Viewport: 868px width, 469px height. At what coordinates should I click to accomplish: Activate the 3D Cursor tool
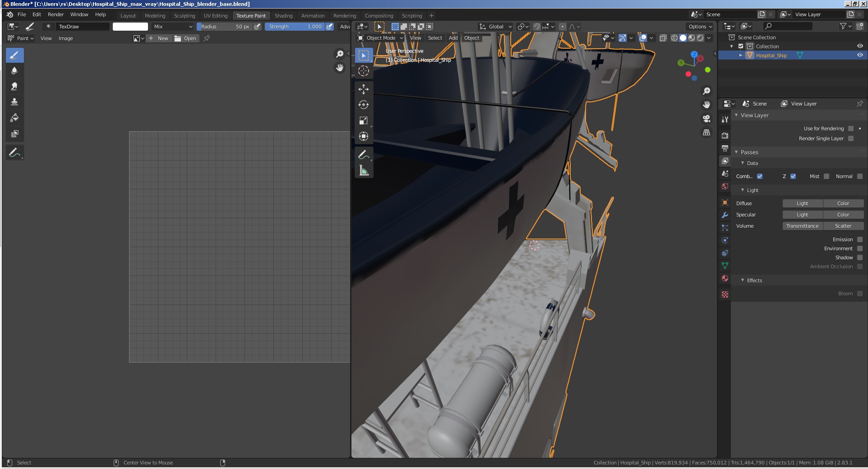(364, 71)
